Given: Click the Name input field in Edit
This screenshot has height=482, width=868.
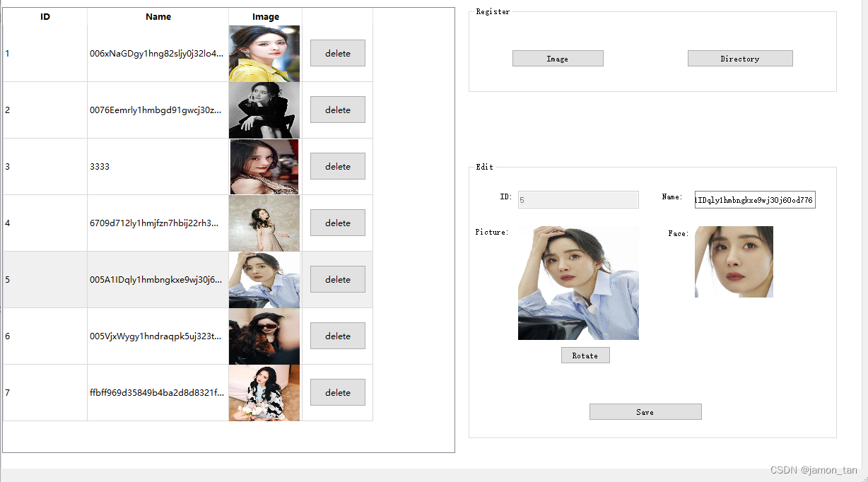Looking at the screenshot, I should pos(755,200).
